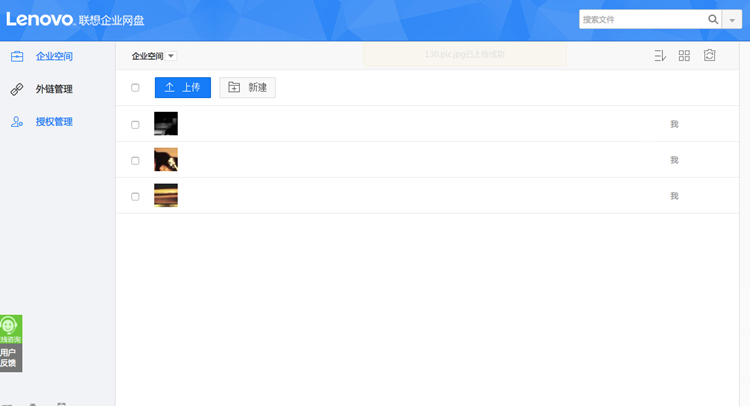750x406 pixels.
Task: Click the clipboard icon right of grid view
Action: 709,55
